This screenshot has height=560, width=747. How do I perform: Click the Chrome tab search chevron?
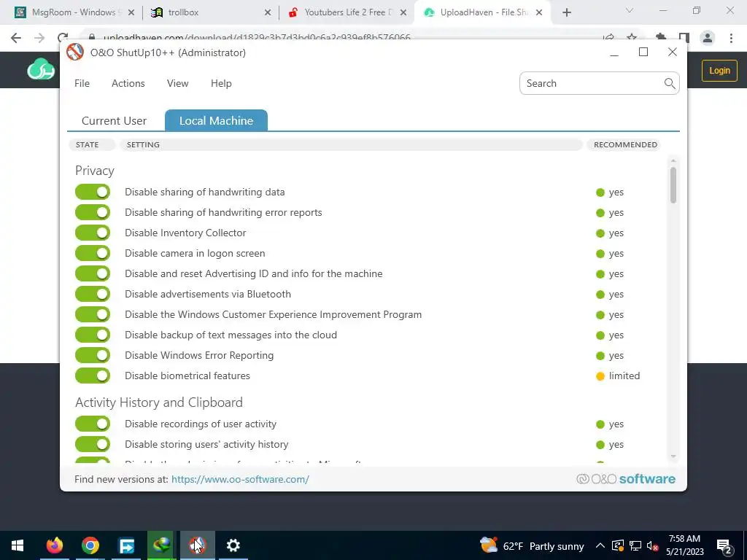pos(630,10)
